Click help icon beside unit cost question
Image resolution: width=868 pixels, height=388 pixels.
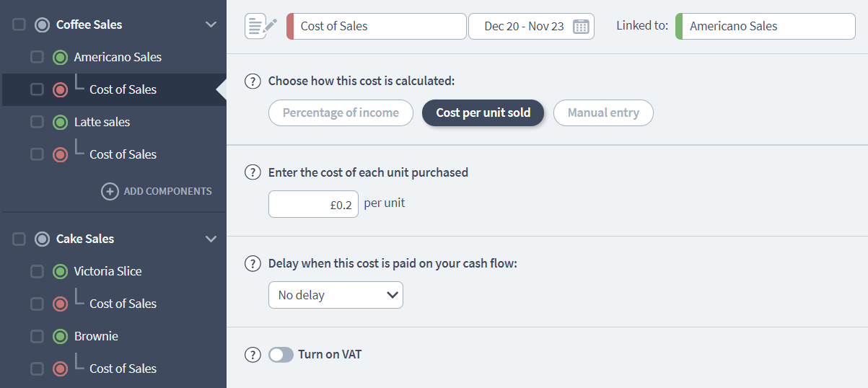[253, 172]
